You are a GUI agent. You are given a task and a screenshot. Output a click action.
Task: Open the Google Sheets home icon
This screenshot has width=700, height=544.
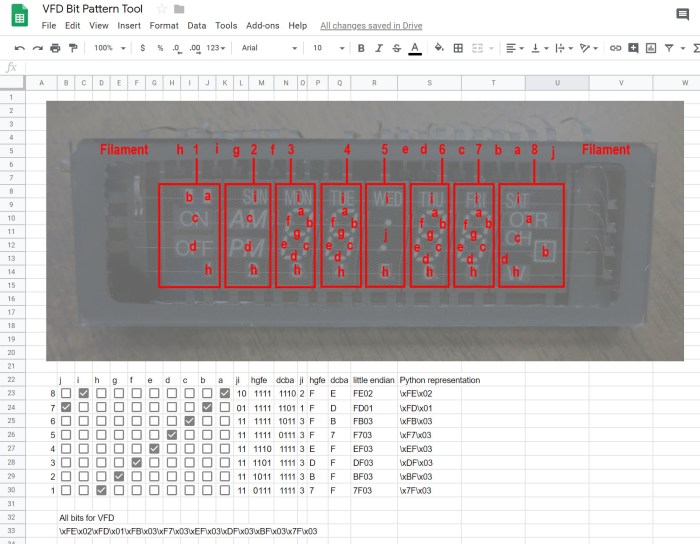click(x=19, y=16)
